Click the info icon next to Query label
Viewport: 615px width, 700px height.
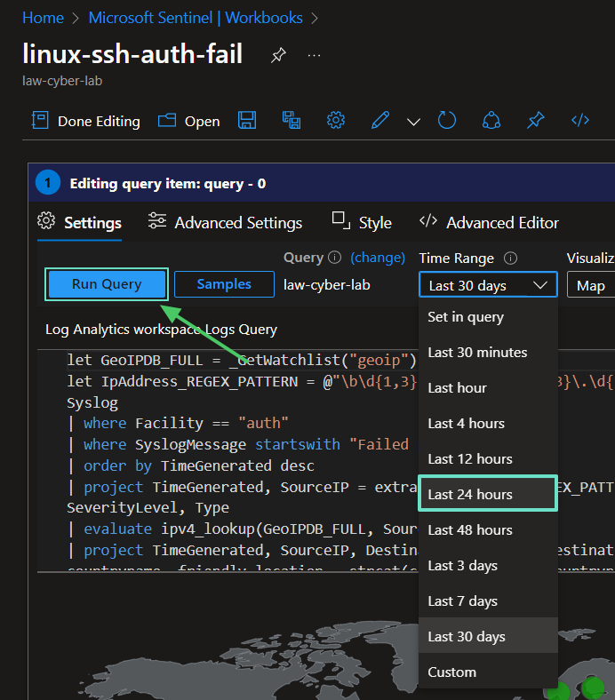[334, 258]
